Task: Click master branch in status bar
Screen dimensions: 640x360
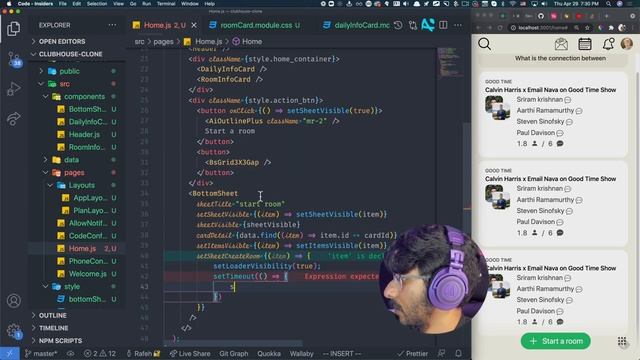Action: pyautogui.click(x=41, y=354)
